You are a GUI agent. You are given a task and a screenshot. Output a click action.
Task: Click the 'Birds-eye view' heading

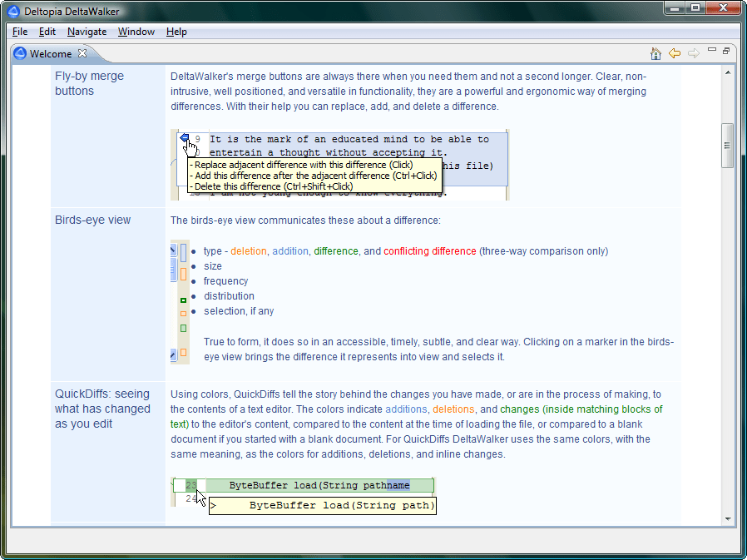click(x=92, y=220)
